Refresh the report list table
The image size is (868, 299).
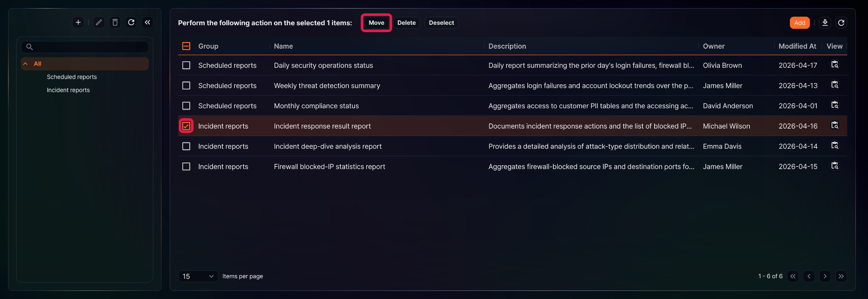[x=841, y=23]
